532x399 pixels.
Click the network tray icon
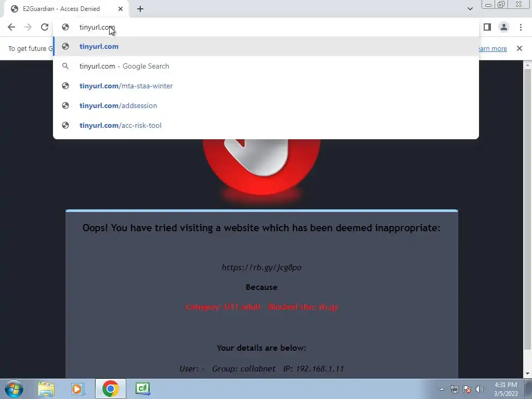pos(454,389)
